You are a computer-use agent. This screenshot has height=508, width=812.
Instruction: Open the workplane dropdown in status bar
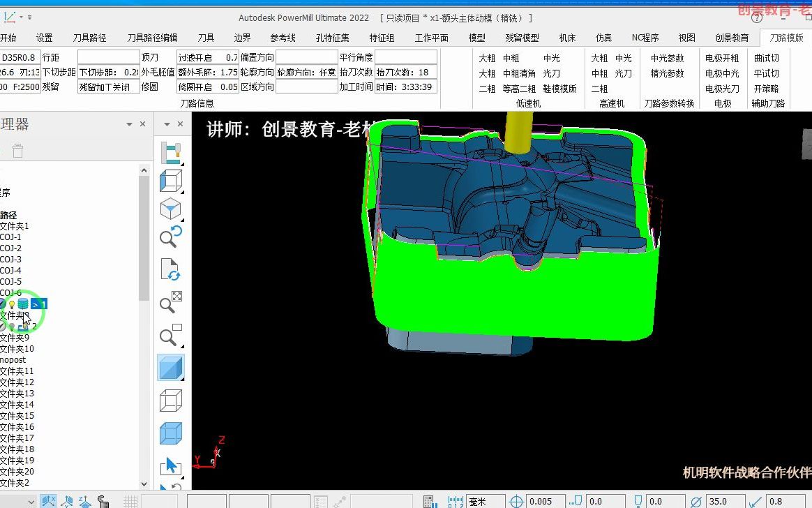pyautogui.click(x=31, y=502)
